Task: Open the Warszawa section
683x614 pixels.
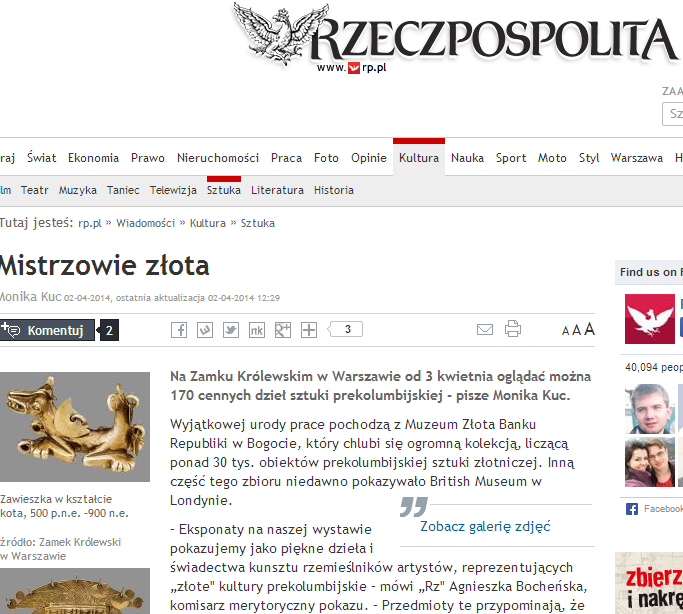Action: click(637, 158)
